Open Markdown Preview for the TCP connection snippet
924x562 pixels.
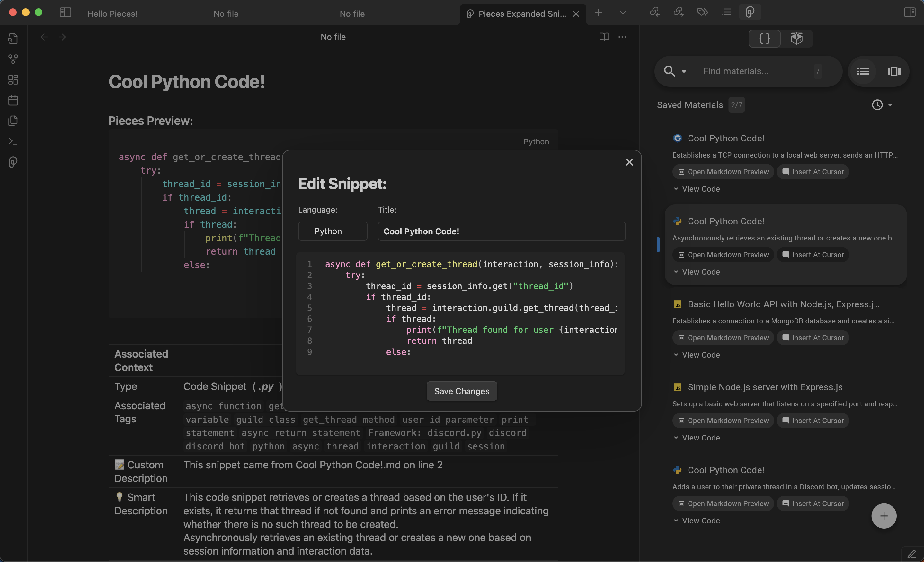click(723, 171)
